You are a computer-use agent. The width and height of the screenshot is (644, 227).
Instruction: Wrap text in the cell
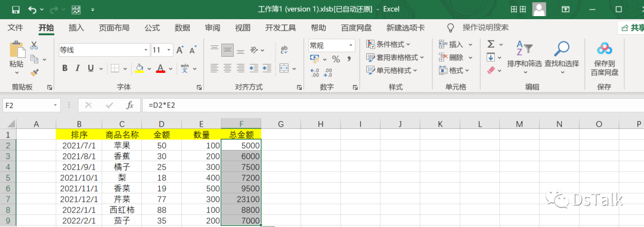pyautogui.click(x=284, y=50)
